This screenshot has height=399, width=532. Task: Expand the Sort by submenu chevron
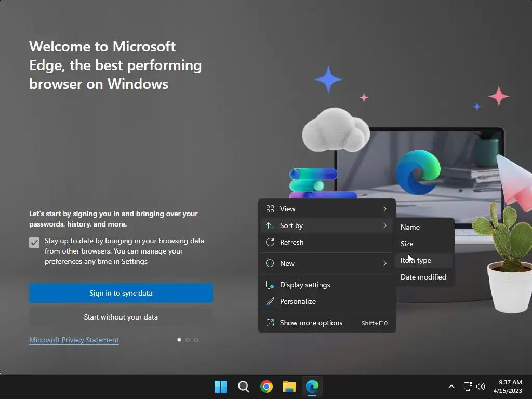(x=385, y=225)
